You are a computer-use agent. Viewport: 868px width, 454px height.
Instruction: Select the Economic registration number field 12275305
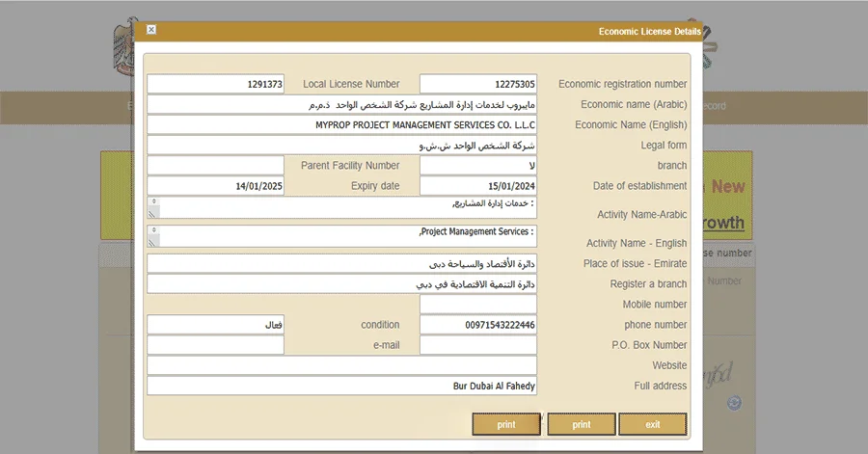tap(478, 84)
